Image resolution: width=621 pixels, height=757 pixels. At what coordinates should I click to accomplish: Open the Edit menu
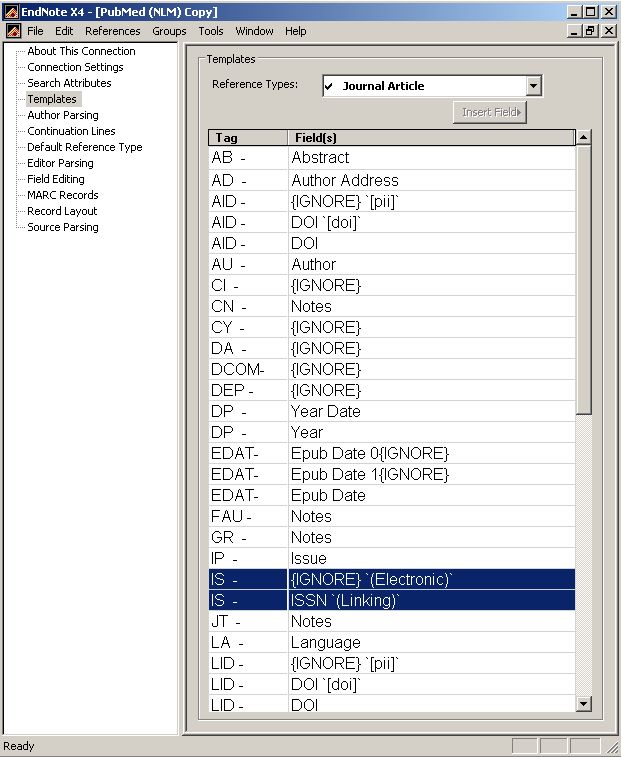click(x=64, y=31)
